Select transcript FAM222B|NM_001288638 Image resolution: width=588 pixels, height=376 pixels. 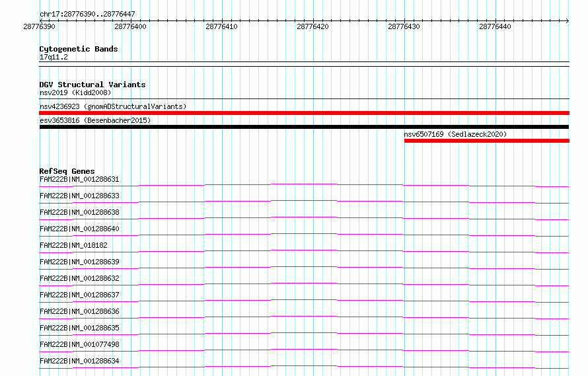click(79, 212)
